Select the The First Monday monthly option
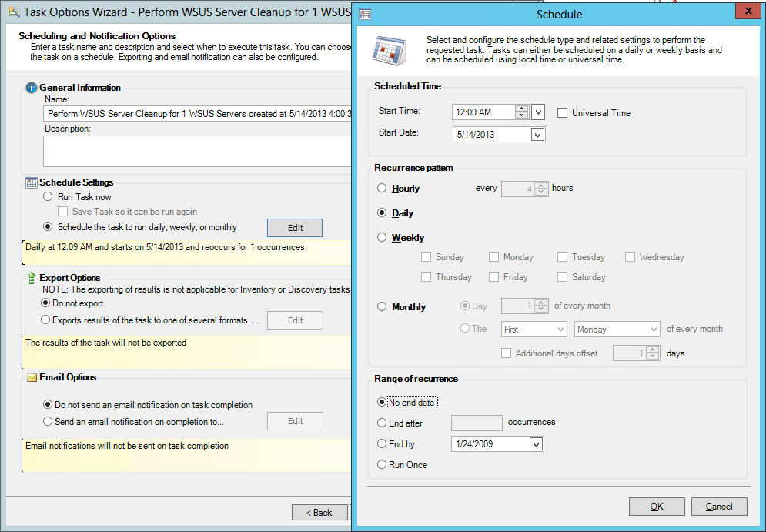Image resolution: width=766 pixels, height=532 pixels. pos(465,329)
